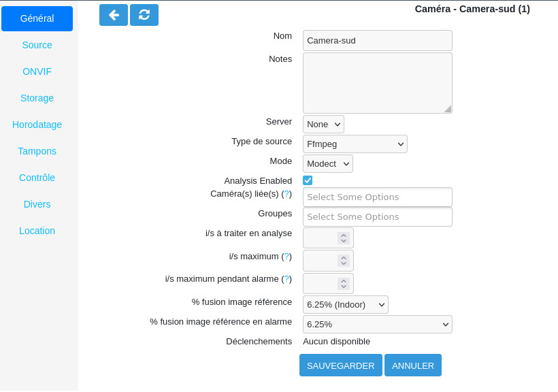This screenshot has height=392, width=558.
Task: Open help for i/s maximum
Action: [286, 257]
